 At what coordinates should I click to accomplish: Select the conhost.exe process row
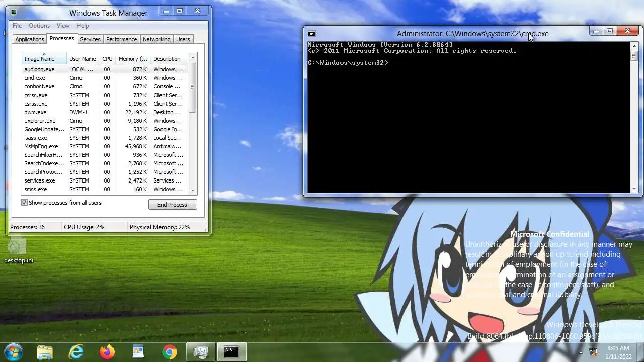pyautogui.click(x=105, y=86)
